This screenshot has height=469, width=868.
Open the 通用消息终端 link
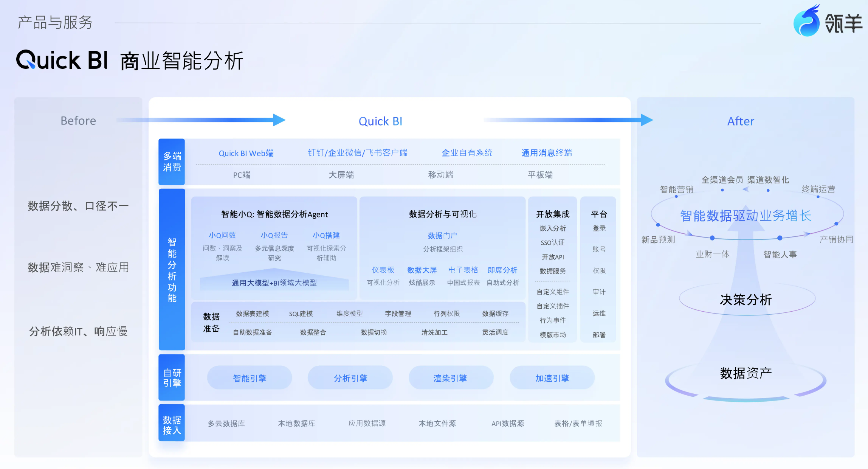point(546,153)
